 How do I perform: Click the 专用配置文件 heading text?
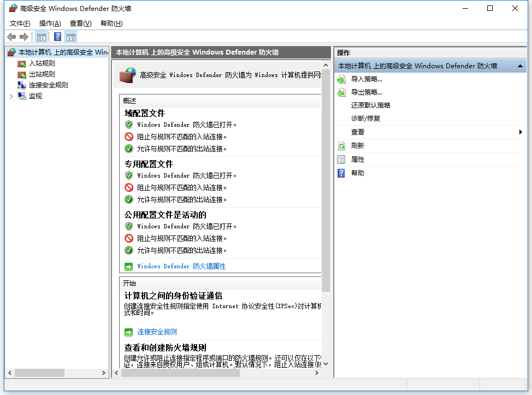pos(149,164)
